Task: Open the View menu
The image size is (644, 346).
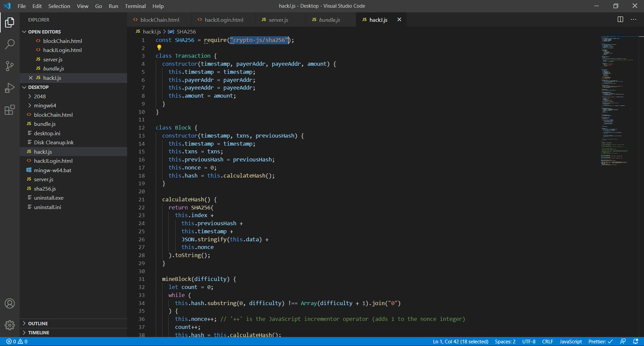Action: pos(83,6)
